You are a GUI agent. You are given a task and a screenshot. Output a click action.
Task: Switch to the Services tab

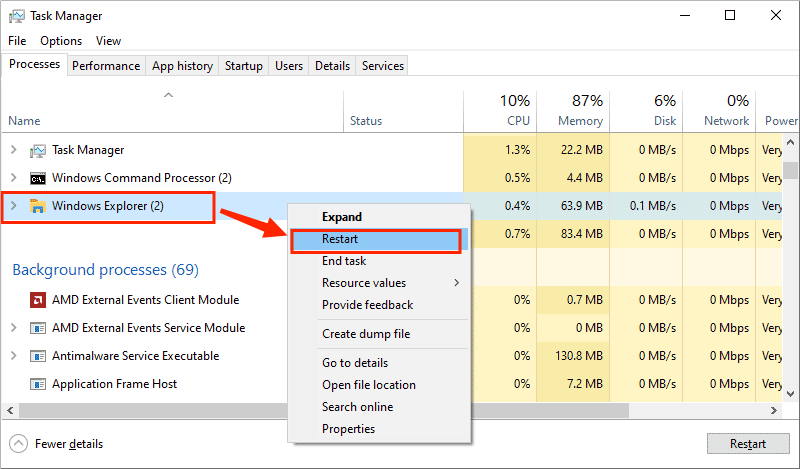[383, 66]
